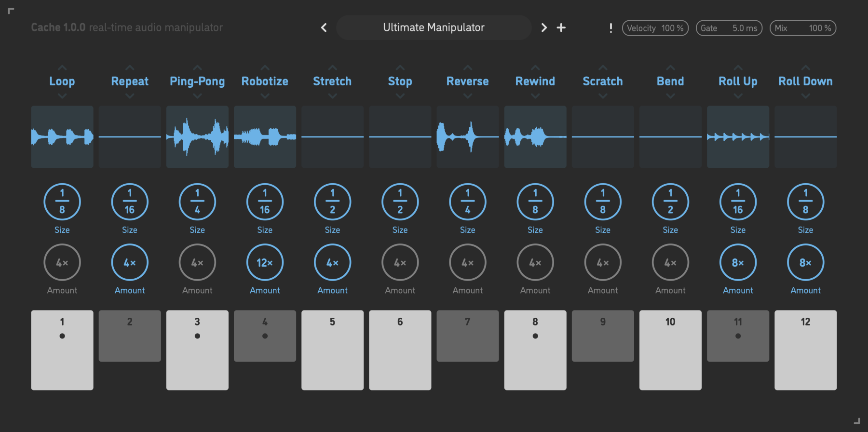Click the Stretch size 1/2 knob
868x432 pixels.
pos(332,202)
